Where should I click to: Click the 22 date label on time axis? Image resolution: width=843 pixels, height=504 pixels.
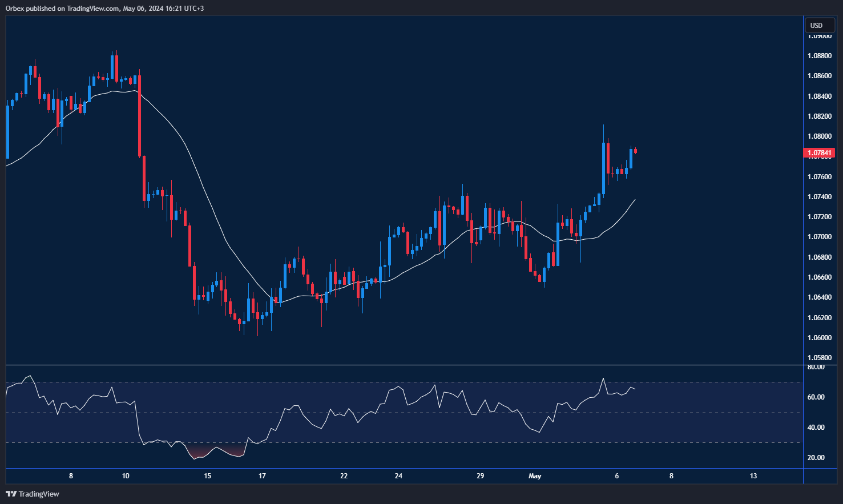coord(344,476)
